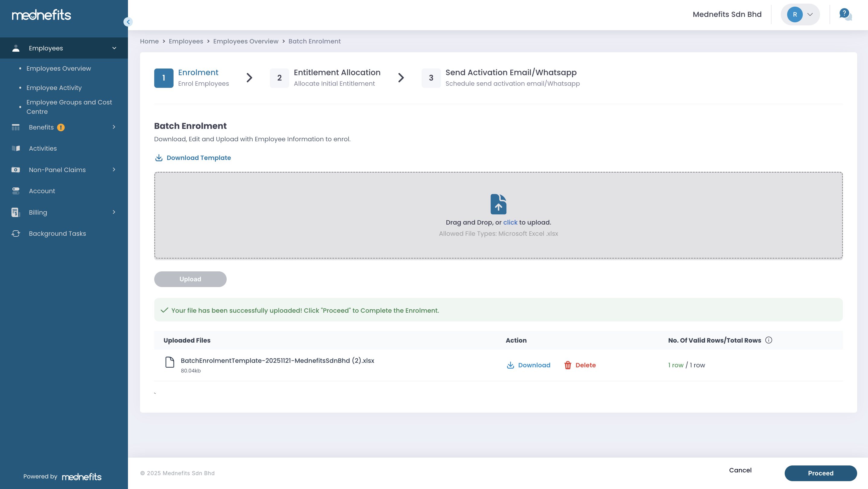Go to Activities in the sidebar

pos(43,148)
